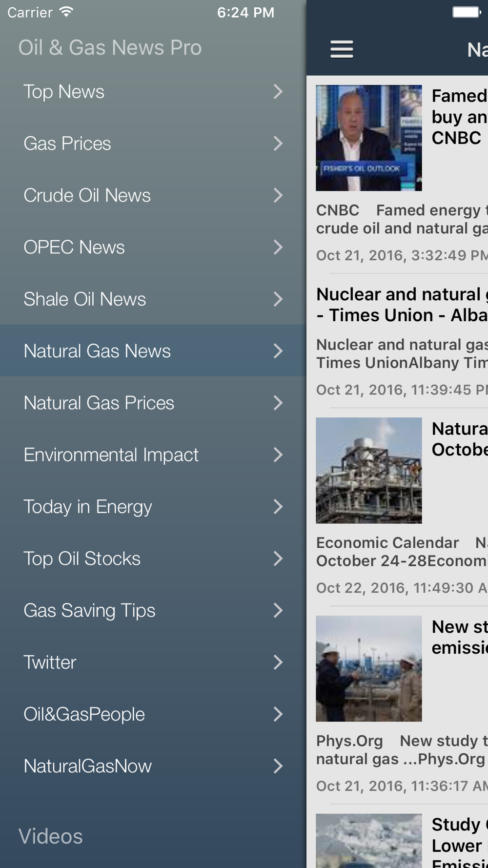The width and height of the screenshot is (488, 868).
Task: Tap chevron next to Oil&GasPeople
Action: point(278,714)
